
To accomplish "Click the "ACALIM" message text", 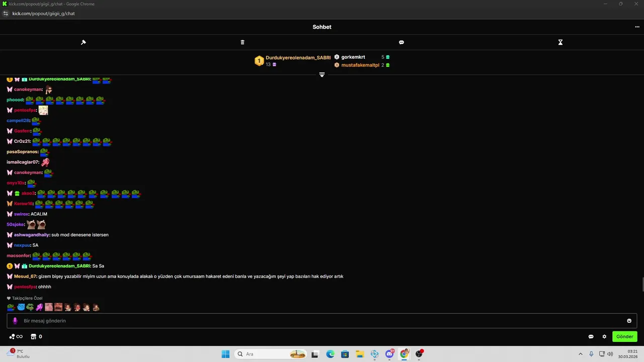I will [39, 214].
